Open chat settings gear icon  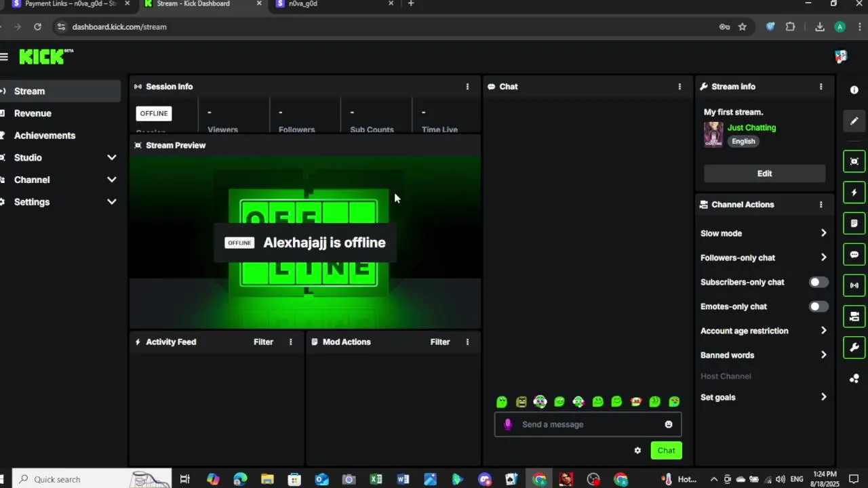click(637, 451)
